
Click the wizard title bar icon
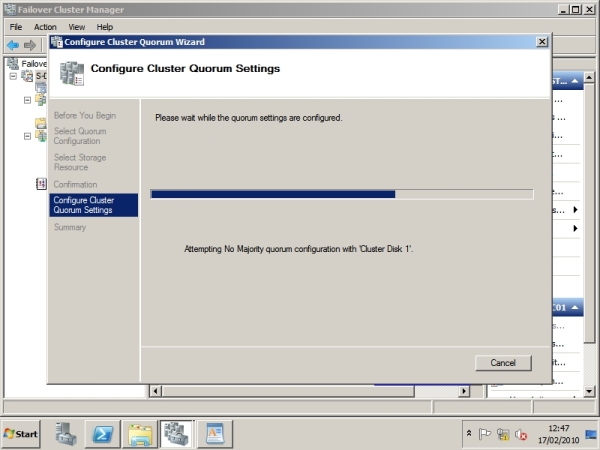coord(57,42)
